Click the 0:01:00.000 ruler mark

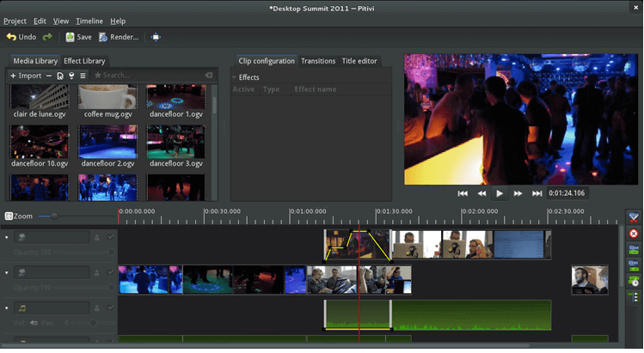[309, 211]
